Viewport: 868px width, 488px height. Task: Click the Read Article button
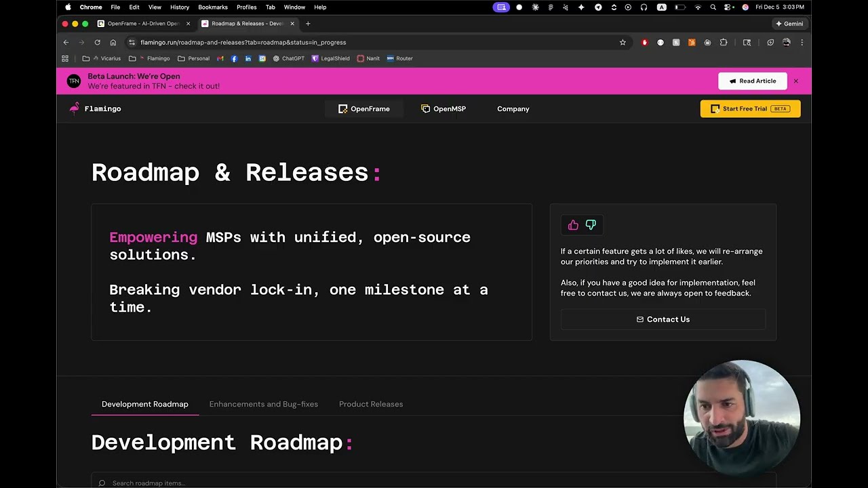[753, 81]
